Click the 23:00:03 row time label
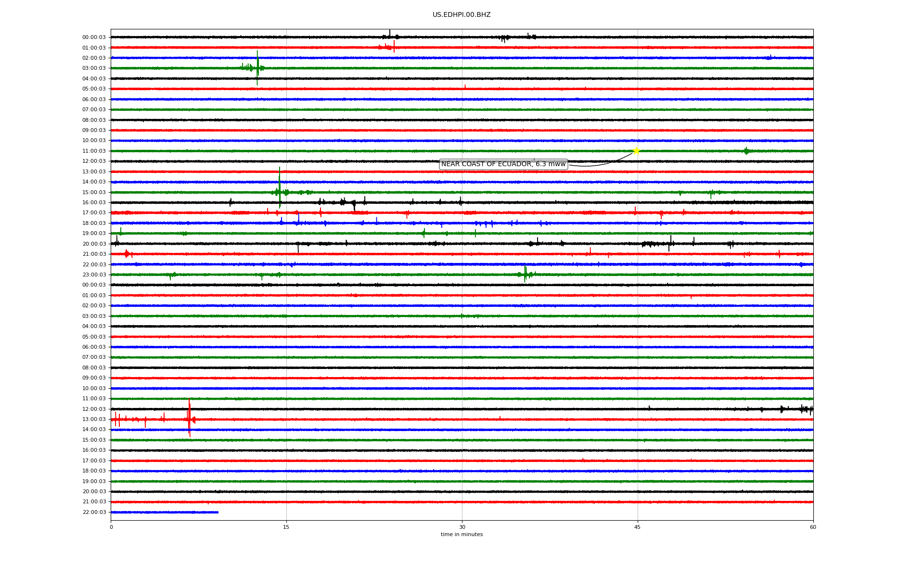This screenshot has width=924, height=578. 94,275
